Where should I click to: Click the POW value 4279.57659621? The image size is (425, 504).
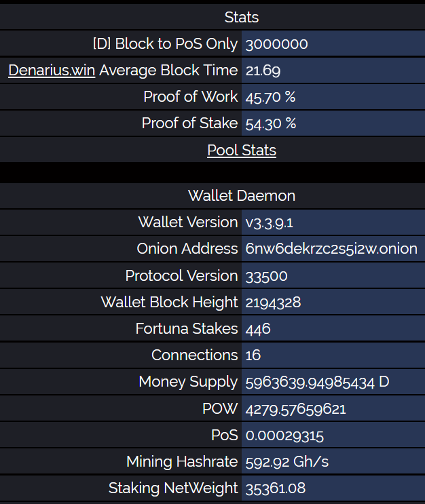pos(296,408)
